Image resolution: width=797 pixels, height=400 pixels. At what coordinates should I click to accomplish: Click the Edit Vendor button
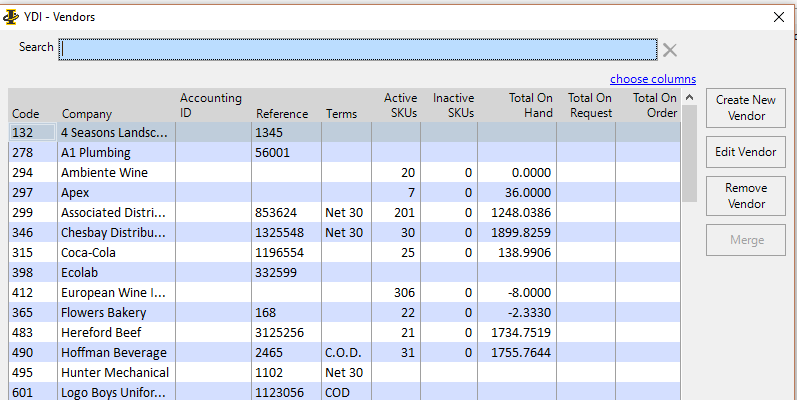pos(746,152)
